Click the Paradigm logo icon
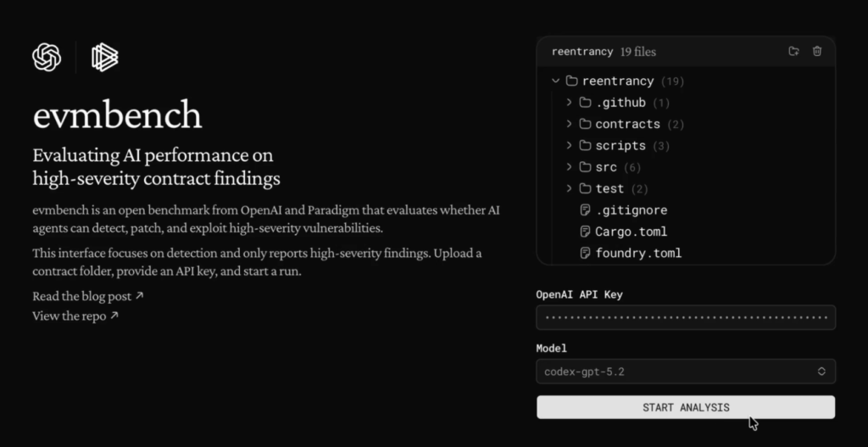 (104, 58)
